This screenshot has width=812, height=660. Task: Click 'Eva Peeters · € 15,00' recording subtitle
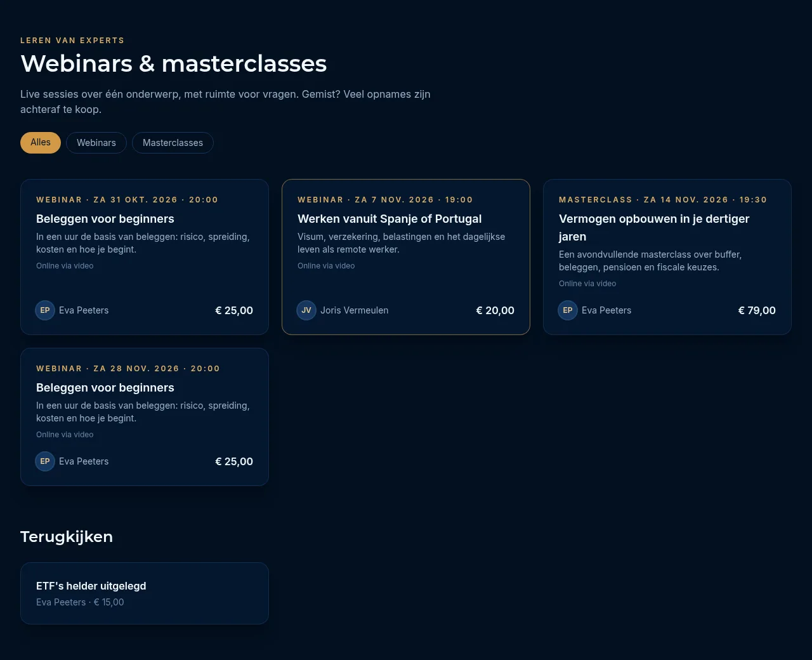pyautogui.click(x=80, y=602)
